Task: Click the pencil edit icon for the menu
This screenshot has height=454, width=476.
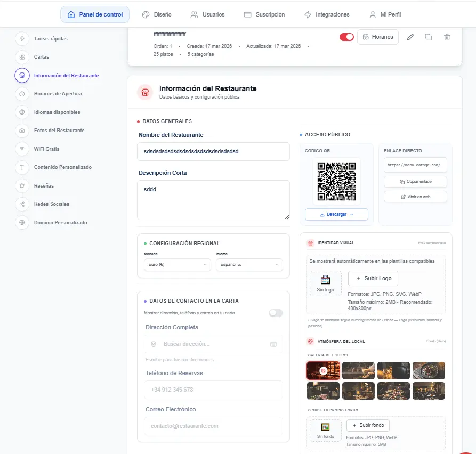Action: (410, 37)
